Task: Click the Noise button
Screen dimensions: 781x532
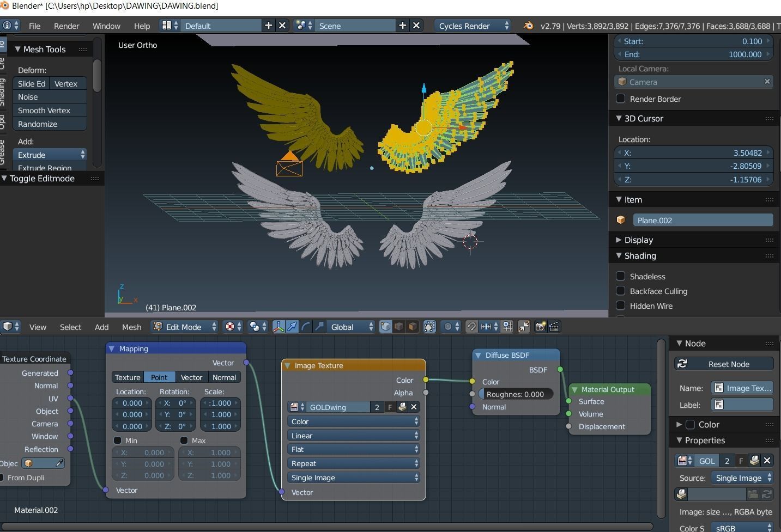Action: click(x=50, y=96)
